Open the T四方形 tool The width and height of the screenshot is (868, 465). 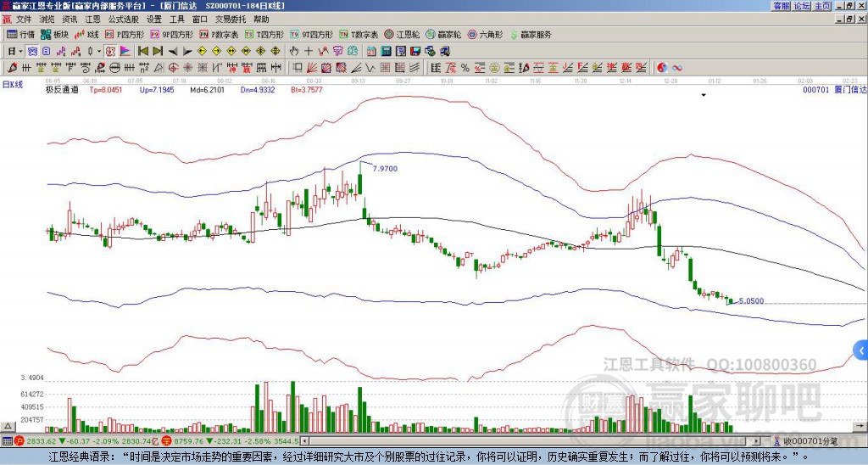[264, 34]
